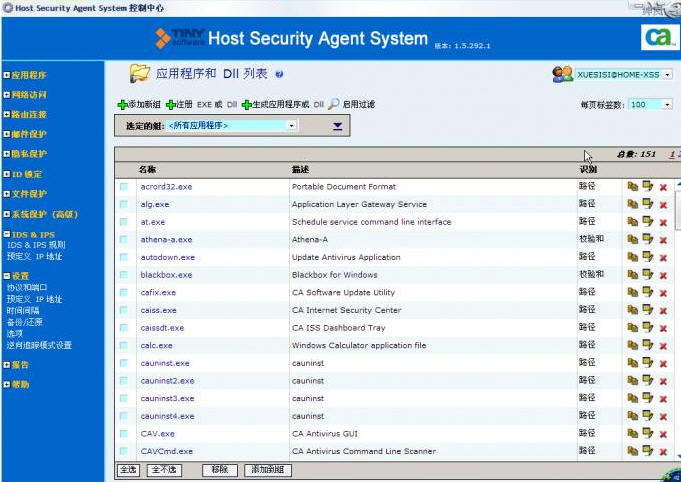
Task: Click the red X icon for cauninst3.exe
Action: coord(663,399)
